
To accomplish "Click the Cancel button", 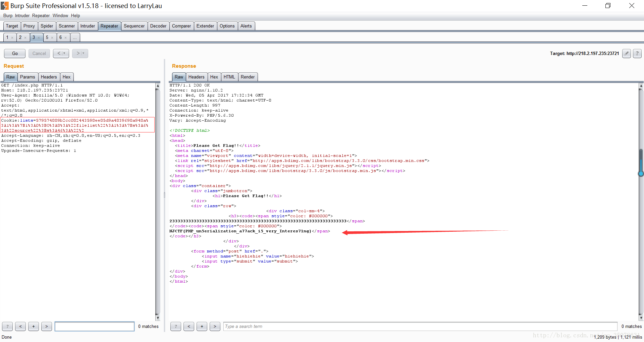I will [39, 53].
